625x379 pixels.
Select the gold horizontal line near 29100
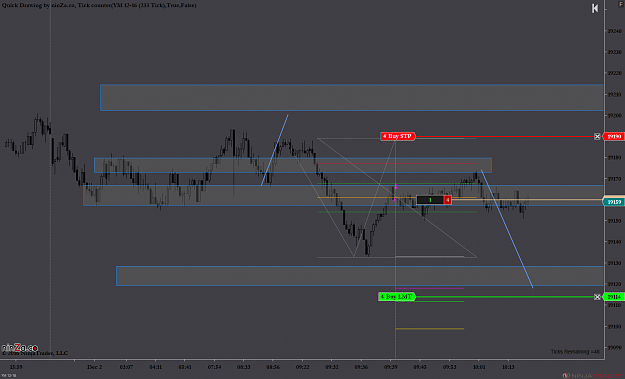click(430, 329)
